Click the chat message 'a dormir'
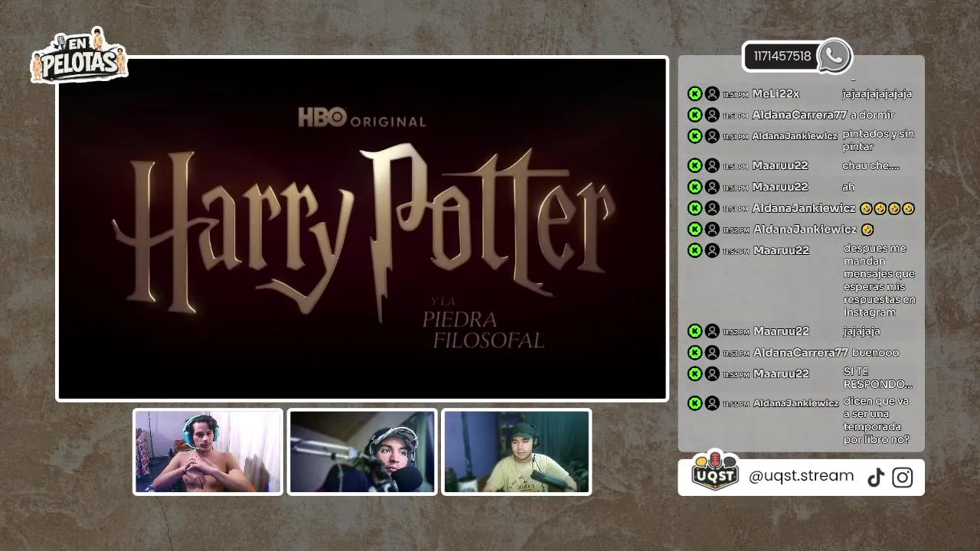980x551 pixels. (x=872, y=115)
